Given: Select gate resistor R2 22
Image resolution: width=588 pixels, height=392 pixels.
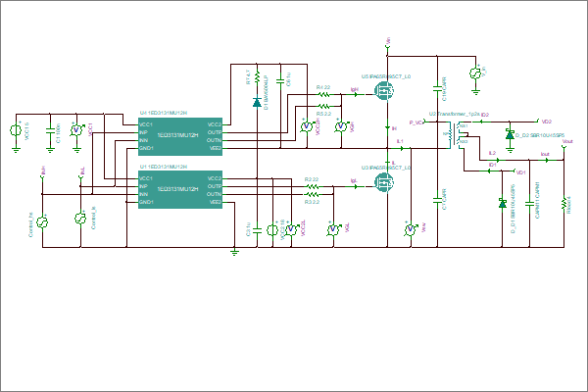Looking at the screenshot, I should [x=312, y=186].
